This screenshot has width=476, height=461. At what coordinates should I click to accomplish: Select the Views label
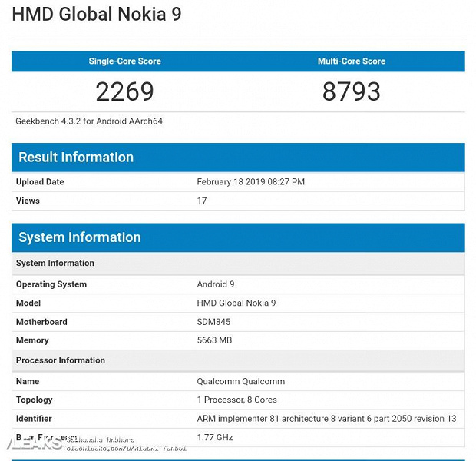pos(28,201)
